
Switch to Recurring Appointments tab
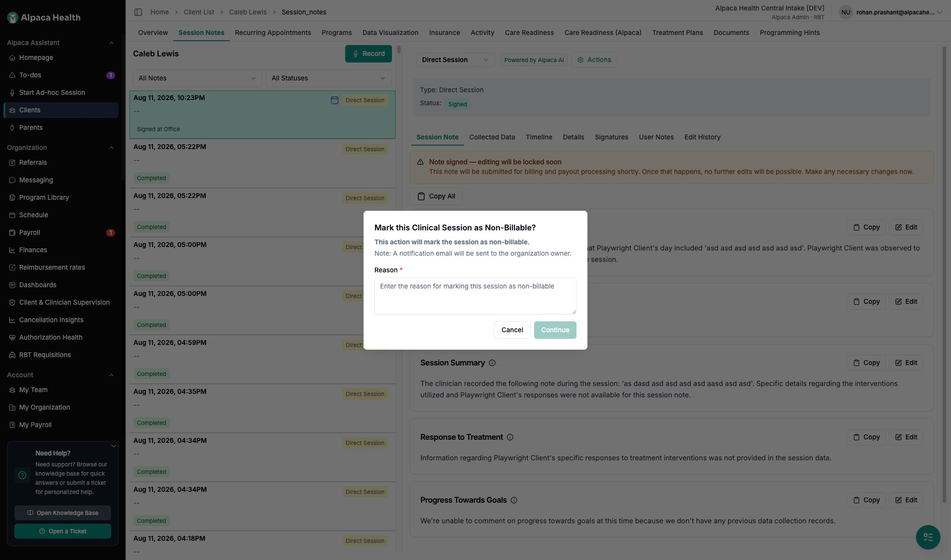[x=273, y=33]
